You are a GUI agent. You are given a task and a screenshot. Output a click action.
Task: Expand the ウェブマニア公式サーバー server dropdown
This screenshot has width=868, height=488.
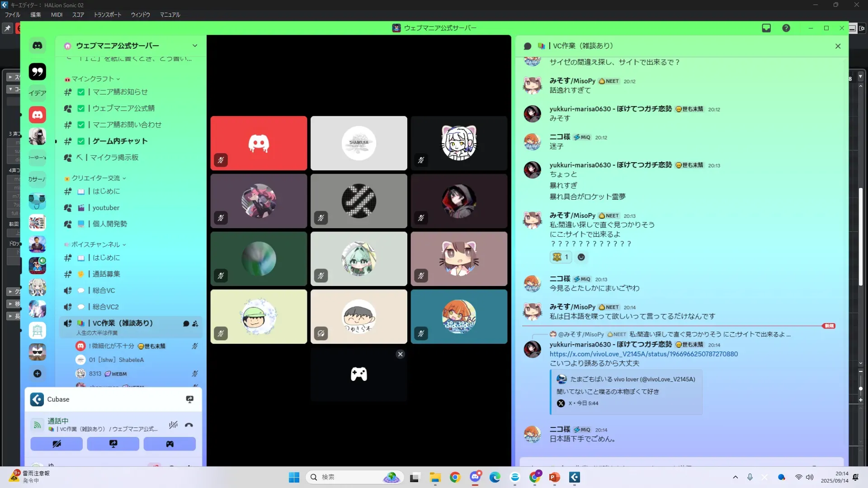pos(195,46)
